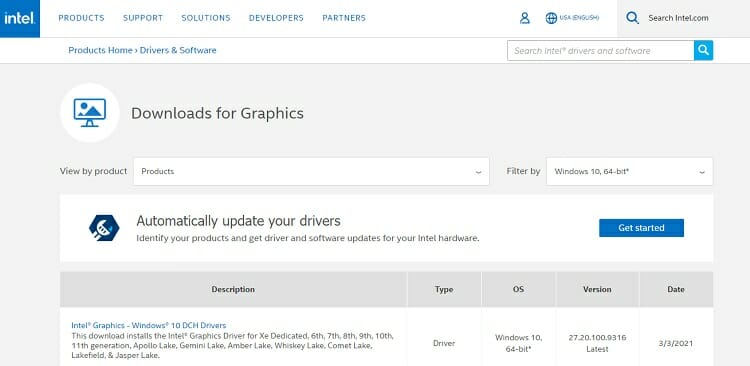The width and height of the screenshot is (750, 366).
Task: Open the Support menu
Action: (x=143, y=18)
